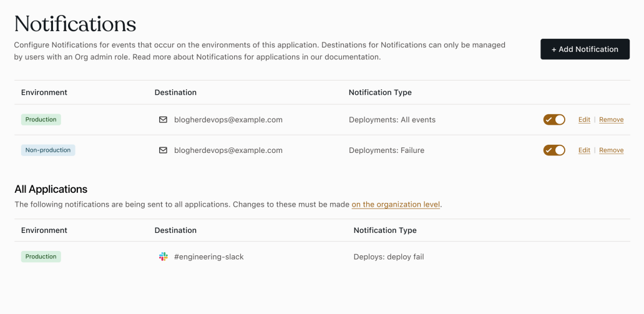Select the blue Non-production environment badge
Image resolution: width=644 pixels, height=314 pixels.
(x=48, y=150)
